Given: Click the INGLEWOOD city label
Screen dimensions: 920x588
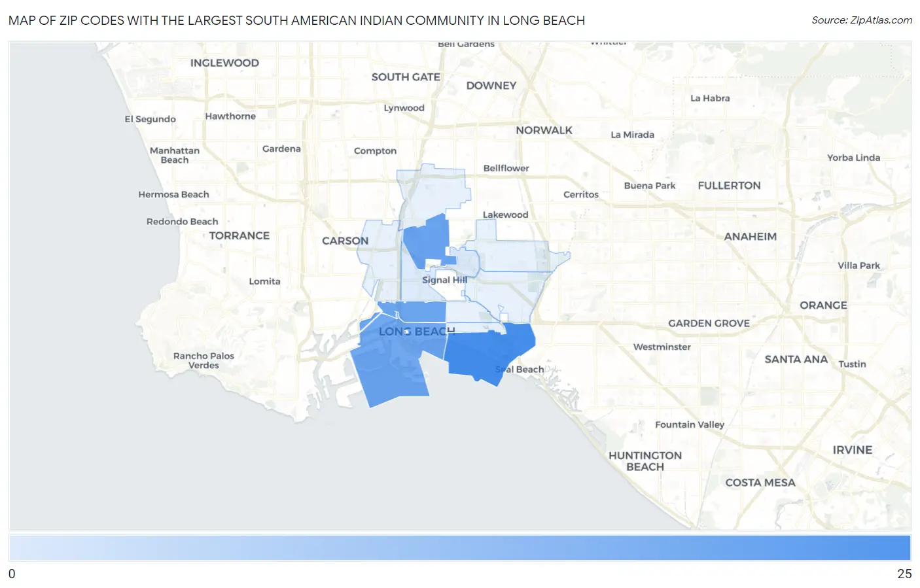Looking at the screenshot, I should (224, 63).
